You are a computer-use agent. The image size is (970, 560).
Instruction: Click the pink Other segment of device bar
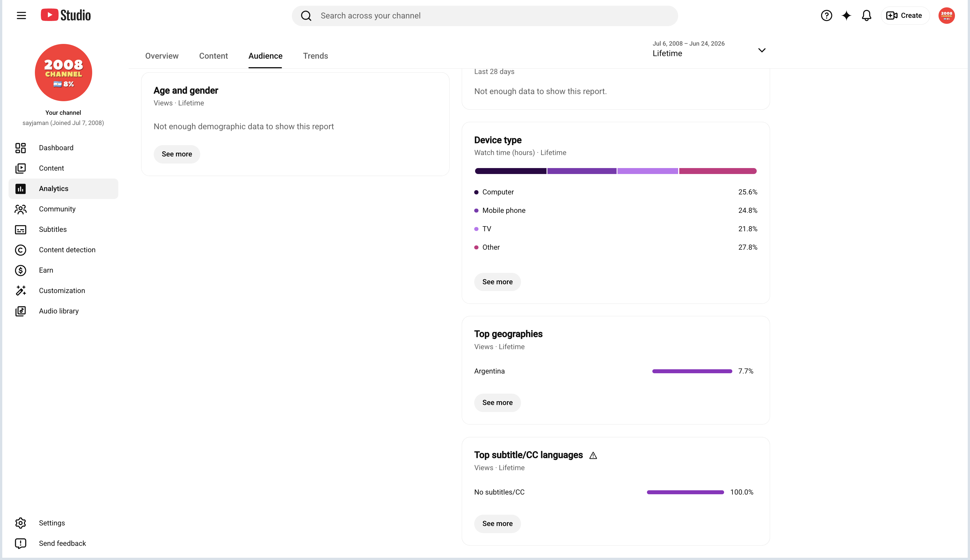click(x=718, y=171)
